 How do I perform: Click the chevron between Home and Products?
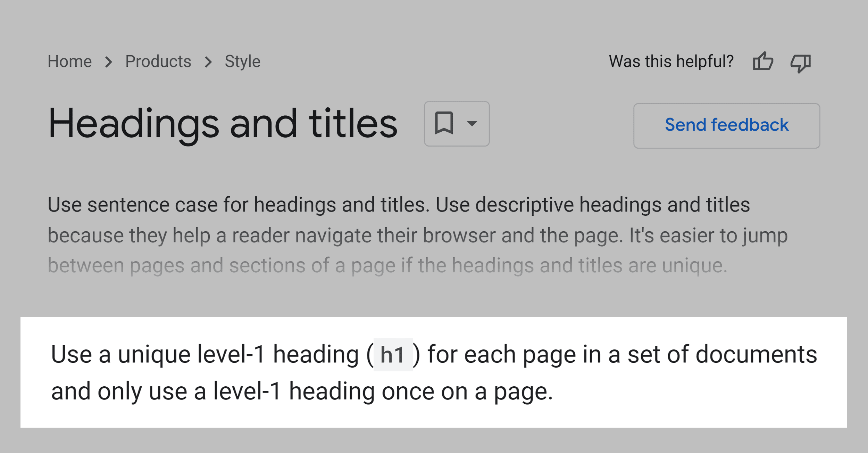[x=109, y=61]
